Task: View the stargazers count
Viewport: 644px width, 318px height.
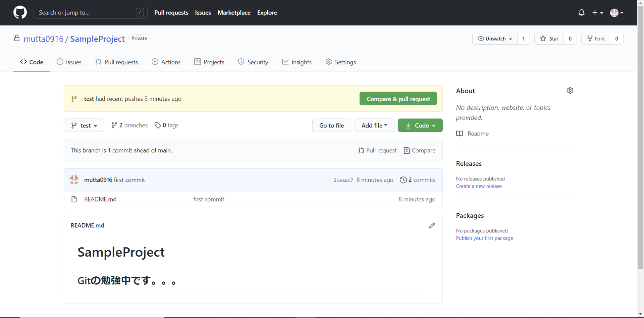Action: pyautogui.click(x=570, y=39)
